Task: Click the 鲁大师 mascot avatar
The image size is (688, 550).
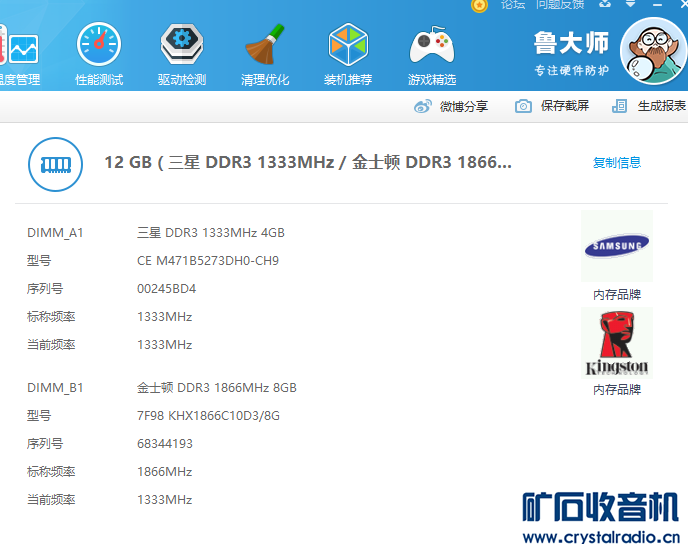Action: click(x=654, y=51)
